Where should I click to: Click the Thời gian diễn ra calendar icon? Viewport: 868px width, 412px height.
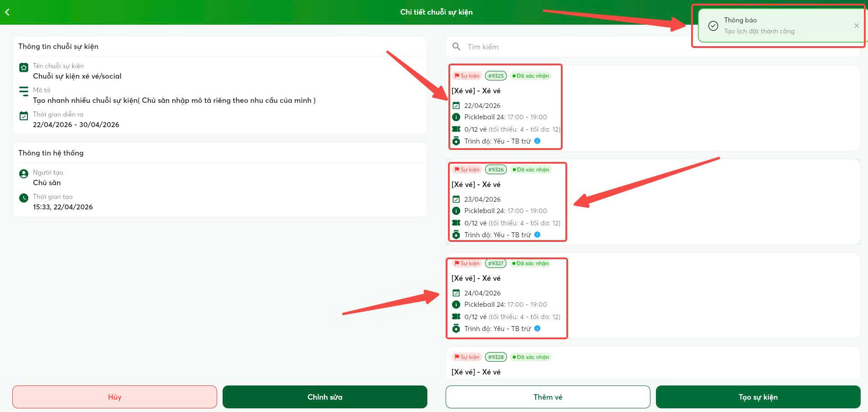[x=24, y=116]
